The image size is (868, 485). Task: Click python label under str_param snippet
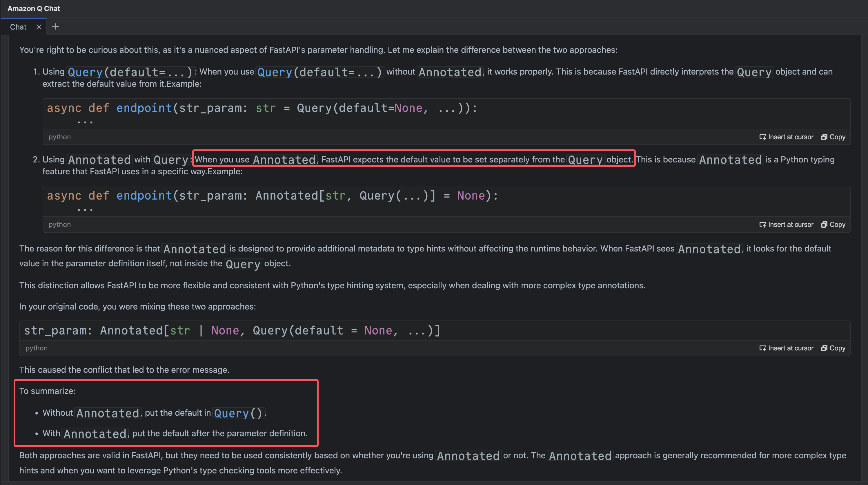point(36,348)
